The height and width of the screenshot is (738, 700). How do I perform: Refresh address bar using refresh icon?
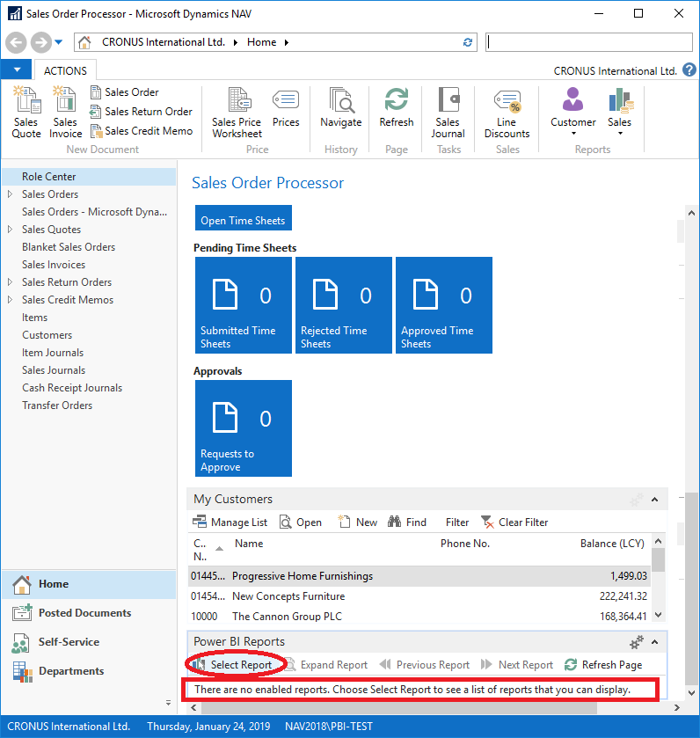pos(468,42)
